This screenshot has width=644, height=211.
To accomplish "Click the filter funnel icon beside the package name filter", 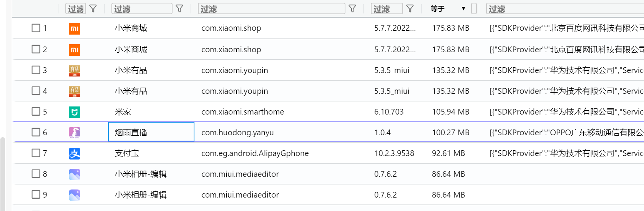I will [352, 8].
